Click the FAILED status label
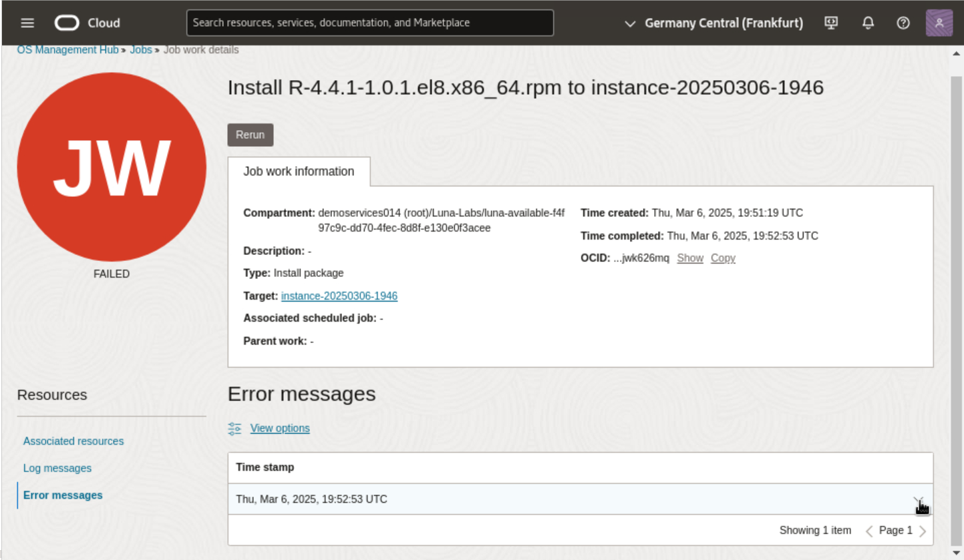Screen dimensions: 964x560 click(x=112, y=274)
